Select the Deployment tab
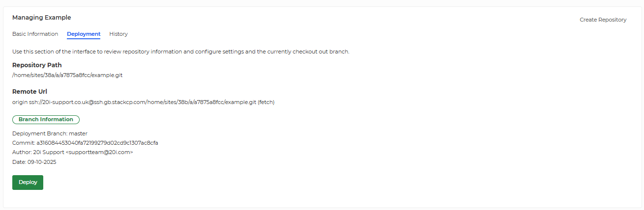The image size is (644, 210). click(84, 34)
